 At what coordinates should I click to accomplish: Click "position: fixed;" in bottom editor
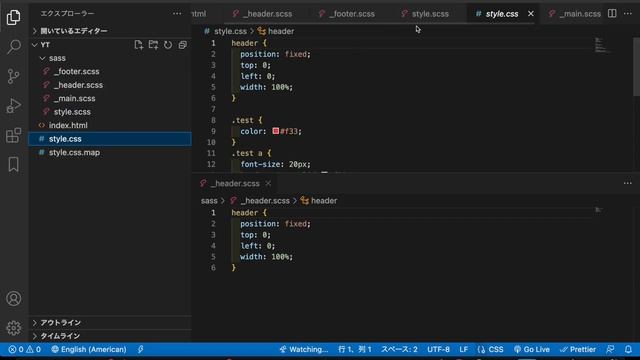[275, 224]
